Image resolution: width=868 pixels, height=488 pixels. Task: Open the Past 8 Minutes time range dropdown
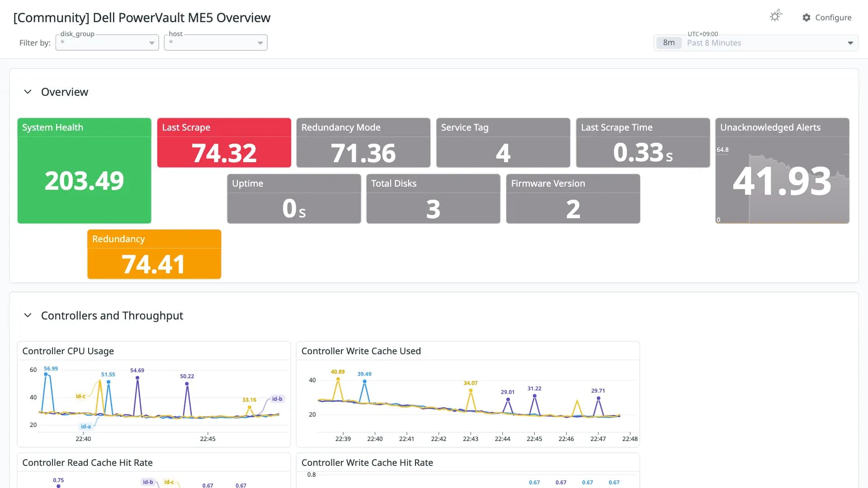[x=756, y=42]
